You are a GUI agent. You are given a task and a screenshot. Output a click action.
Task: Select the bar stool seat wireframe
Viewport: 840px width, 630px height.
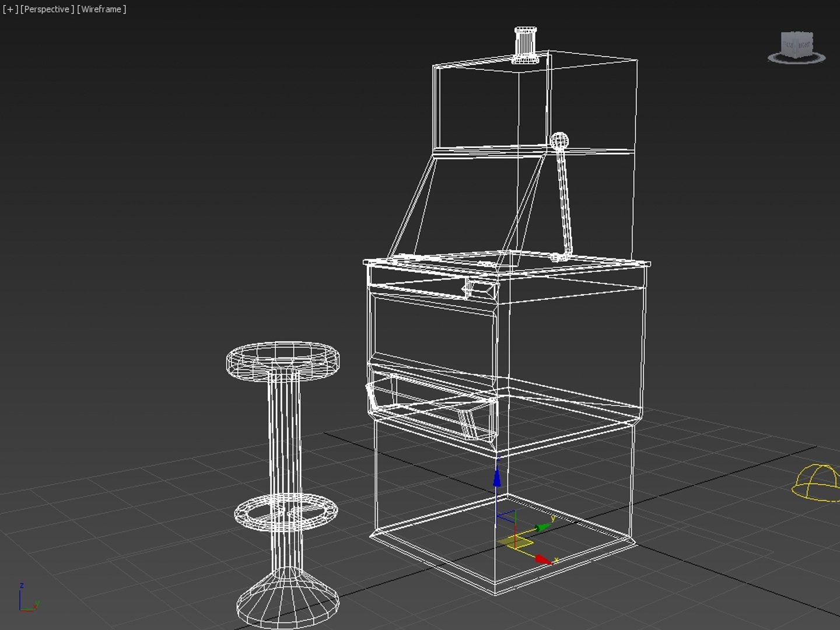point(283,360)
